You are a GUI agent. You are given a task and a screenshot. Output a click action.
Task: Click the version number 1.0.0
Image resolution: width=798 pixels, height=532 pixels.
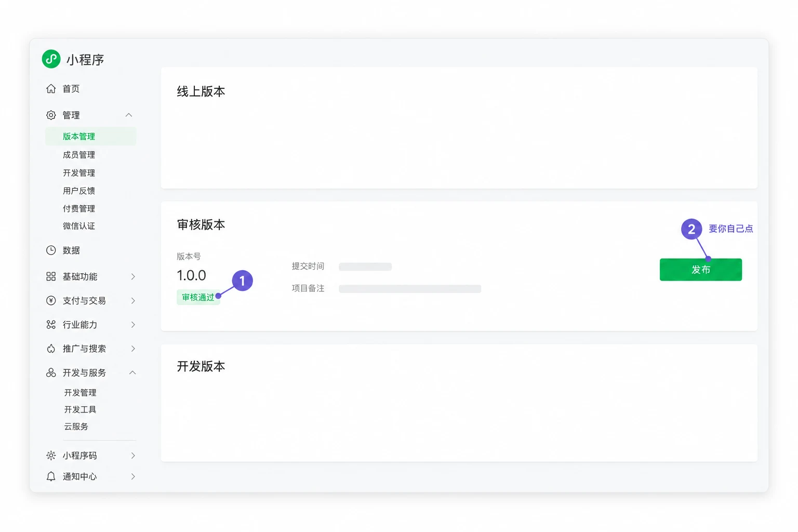(191, 275)
